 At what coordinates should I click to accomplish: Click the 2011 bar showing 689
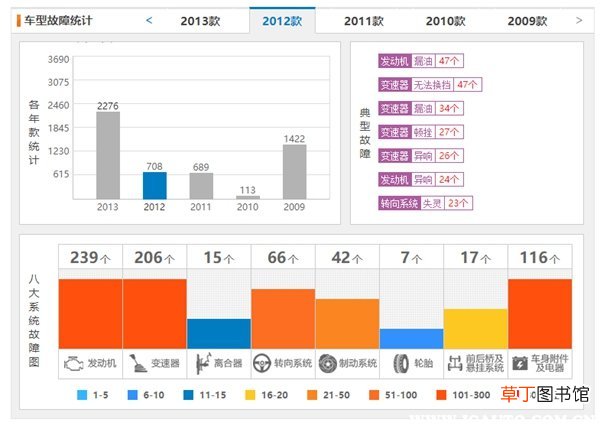[201, 186]
